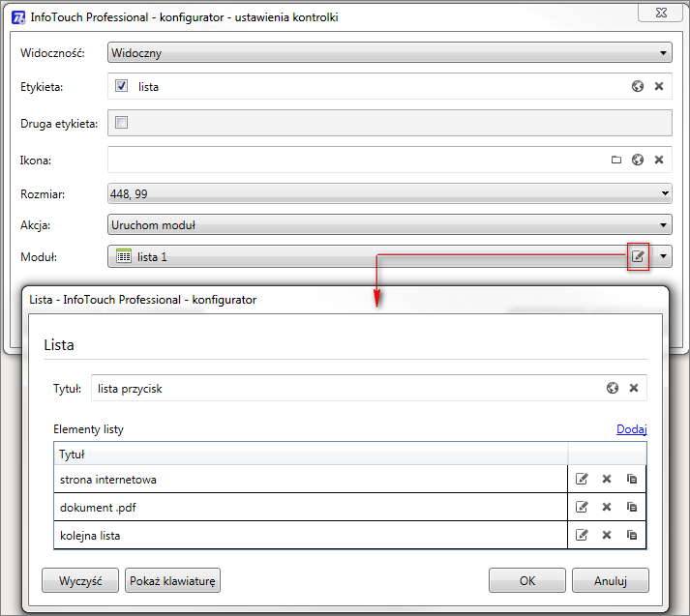Click Pokaż klawiaturę button
The width and height of the screenshot is (690, 616).
pos(172,580)
